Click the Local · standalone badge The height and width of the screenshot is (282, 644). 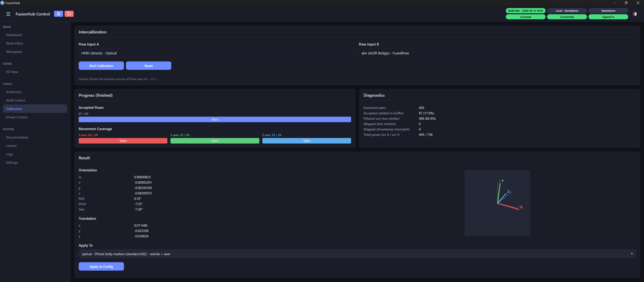click(567, 11)
